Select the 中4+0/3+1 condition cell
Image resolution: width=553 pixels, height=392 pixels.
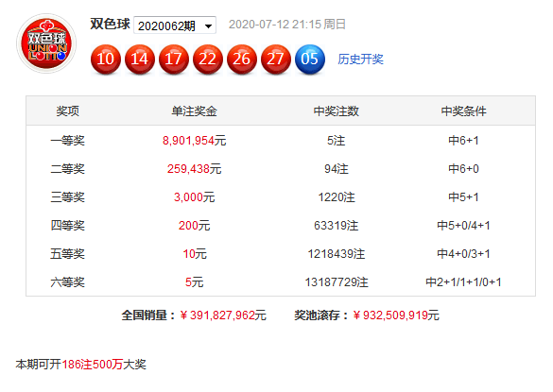click(x=463, y=253)
